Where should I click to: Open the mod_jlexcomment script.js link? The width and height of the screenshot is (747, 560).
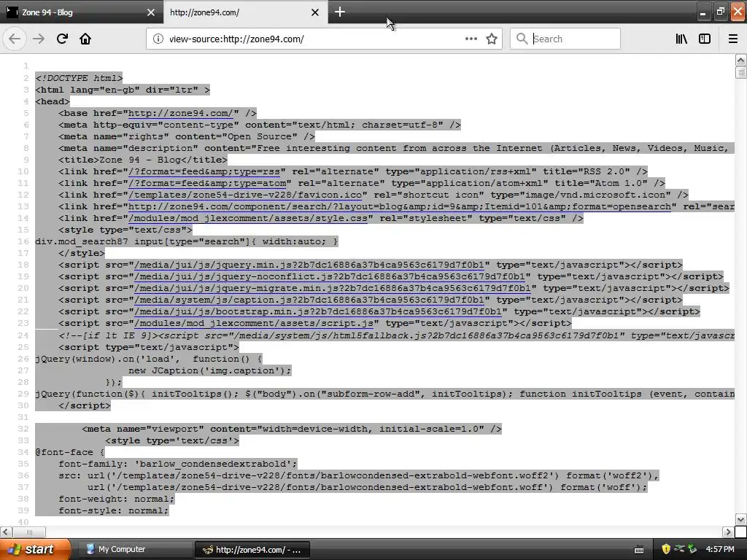click(253, 323)
